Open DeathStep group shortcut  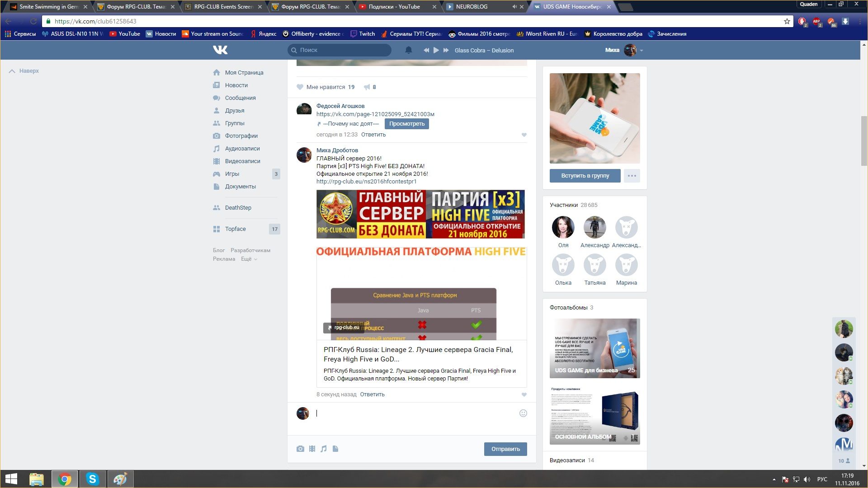[x=238, y=207]
